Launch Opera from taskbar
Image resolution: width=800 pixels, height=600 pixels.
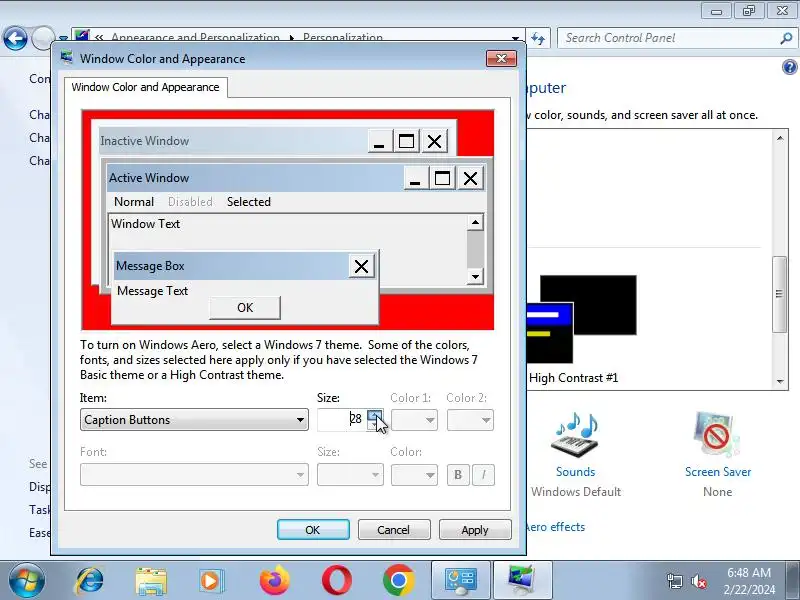point(337,581)
